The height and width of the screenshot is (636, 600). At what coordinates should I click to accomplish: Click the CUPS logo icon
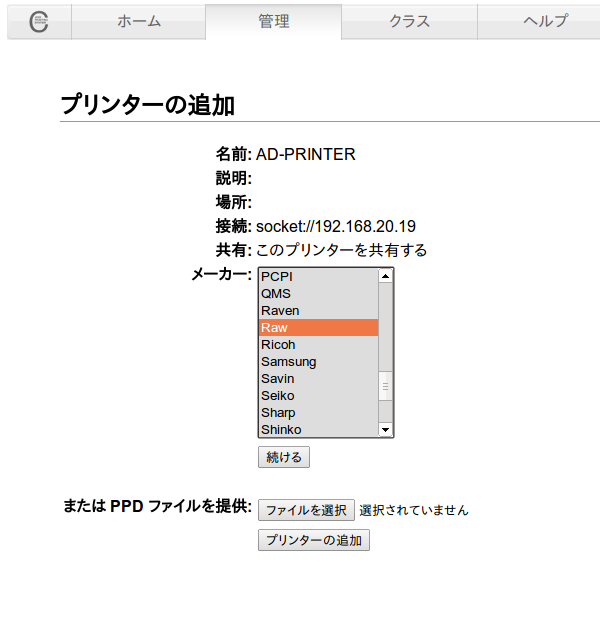tap(39, 21)
